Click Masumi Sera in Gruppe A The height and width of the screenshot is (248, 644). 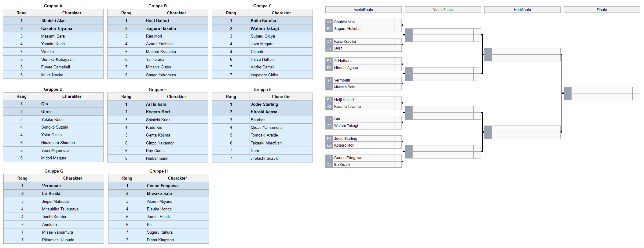click(x=53, y=36)
